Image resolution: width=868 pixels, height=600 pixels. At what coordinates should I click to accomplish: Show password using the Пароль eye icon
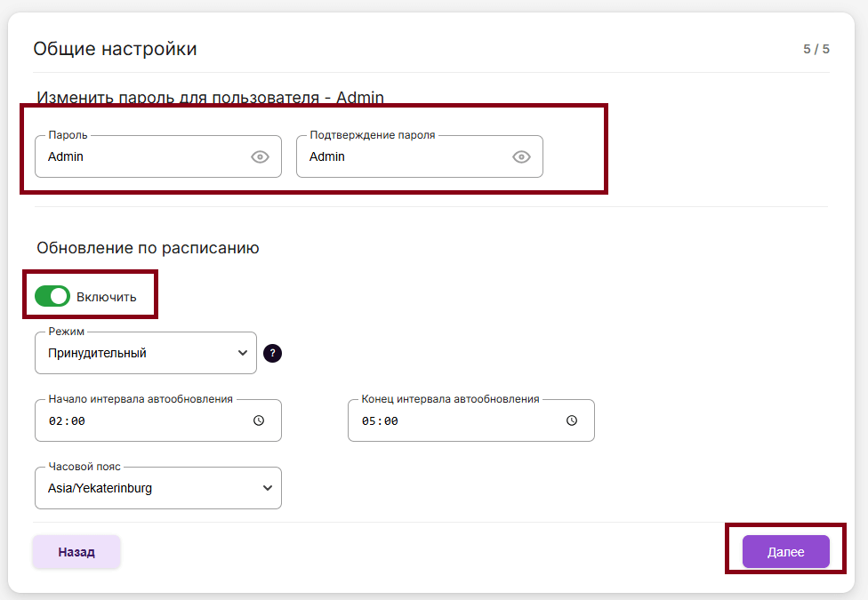[260, 157]
